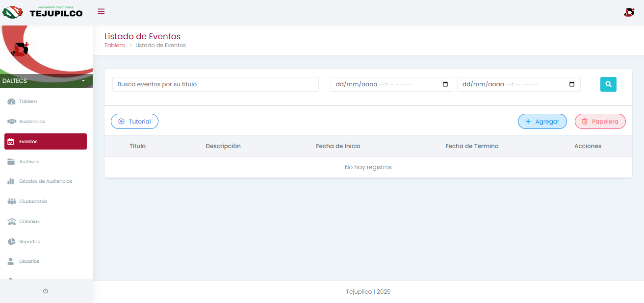Click the Archivos folder icon
The image size is (644, 303).
[x=11, y=162]
